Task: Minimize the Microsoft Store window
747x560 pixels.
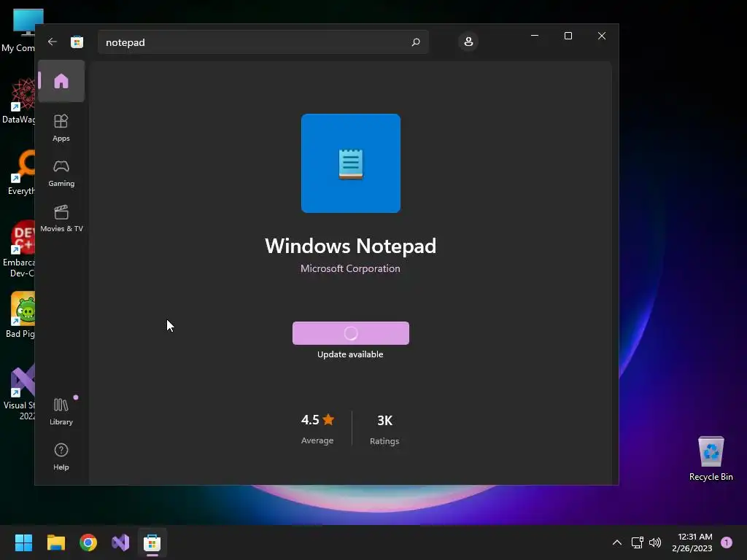Action: [535, 36]
